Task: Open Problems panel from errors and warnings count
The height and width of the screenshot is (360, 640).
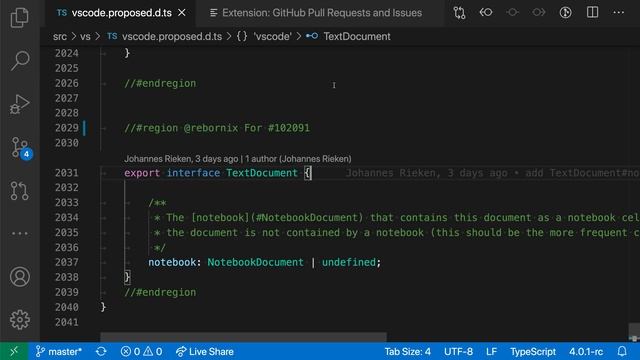Action: (141, 351)
